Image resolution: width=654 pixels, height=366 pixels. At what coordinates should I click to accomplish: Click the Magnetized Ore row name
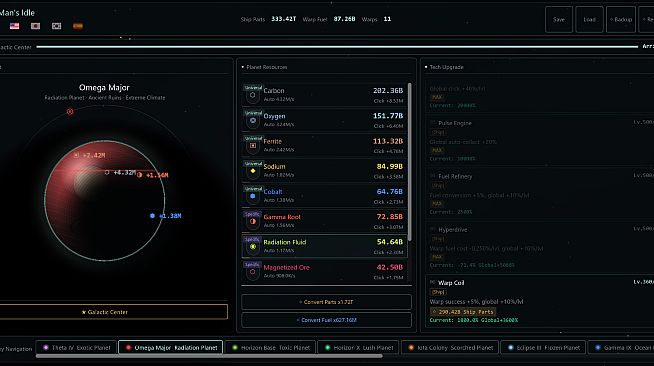(x=287, y=267)
